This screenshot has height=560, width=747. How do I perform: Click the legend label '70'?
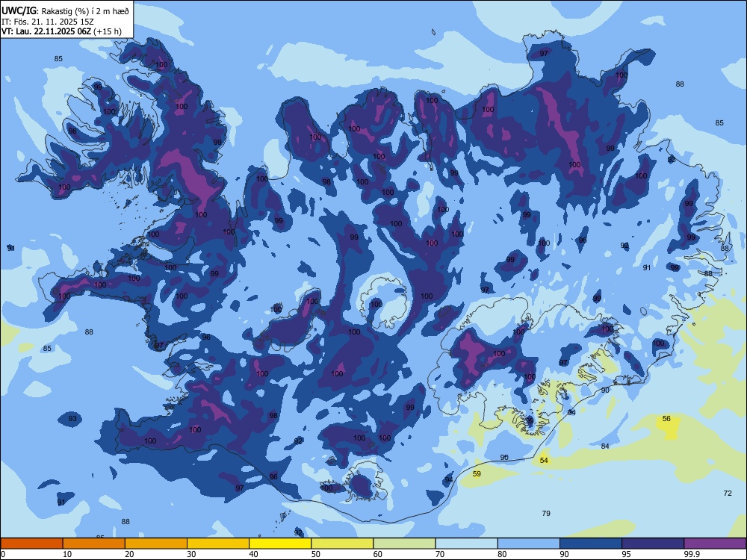[440, 554]
